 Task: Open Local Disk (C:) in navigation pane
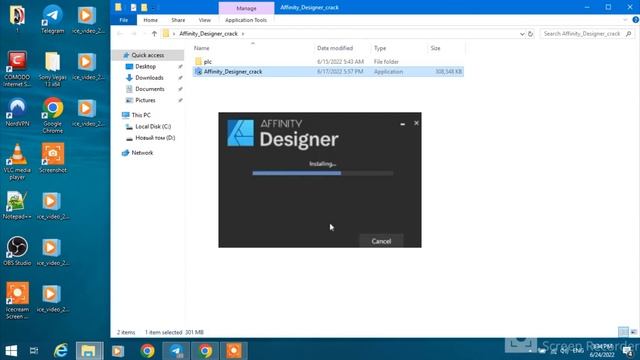click(153, 127)
